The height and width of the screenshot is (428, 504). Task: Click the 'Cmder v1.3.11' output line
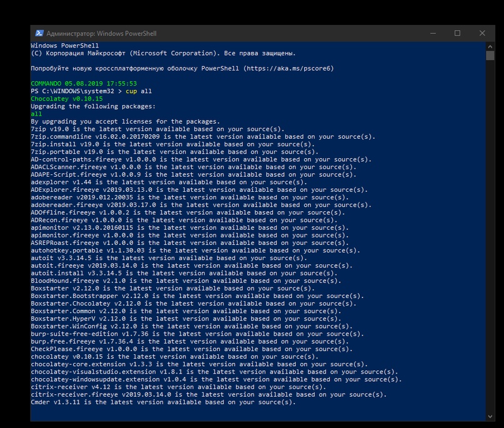click(x=162, y=402)
